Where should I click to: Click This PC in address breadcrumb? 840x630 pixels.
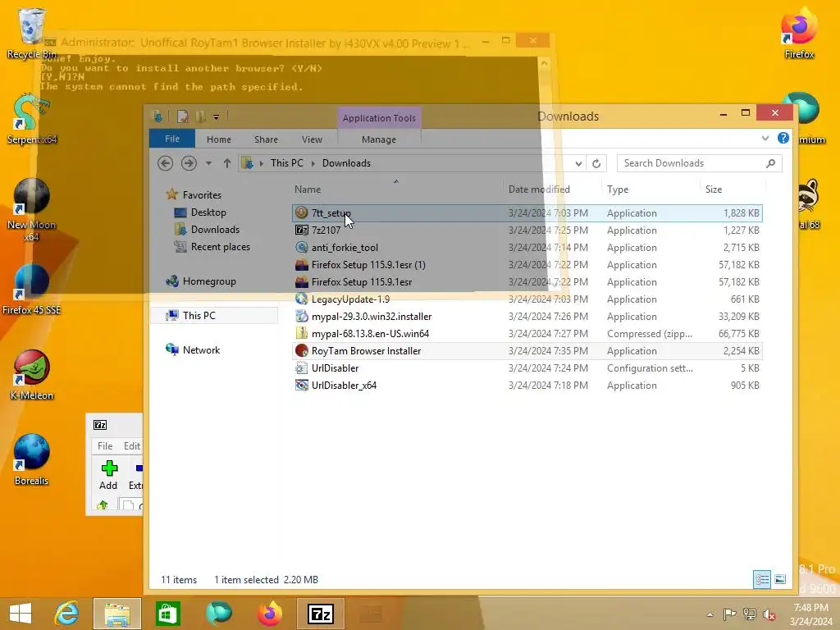coord(286,163)
